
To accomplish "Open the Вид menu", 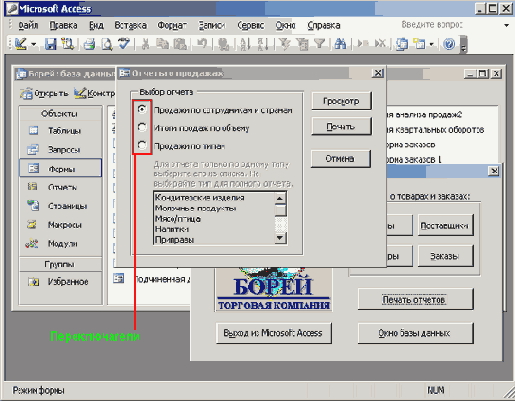I will [96, 25].
